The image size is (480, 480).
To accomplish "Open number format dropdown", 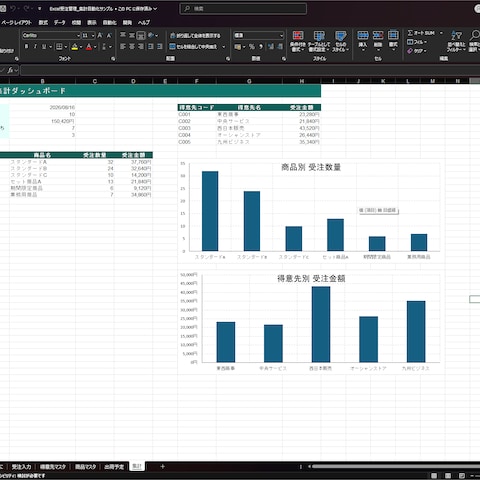I will pos(281,35).
